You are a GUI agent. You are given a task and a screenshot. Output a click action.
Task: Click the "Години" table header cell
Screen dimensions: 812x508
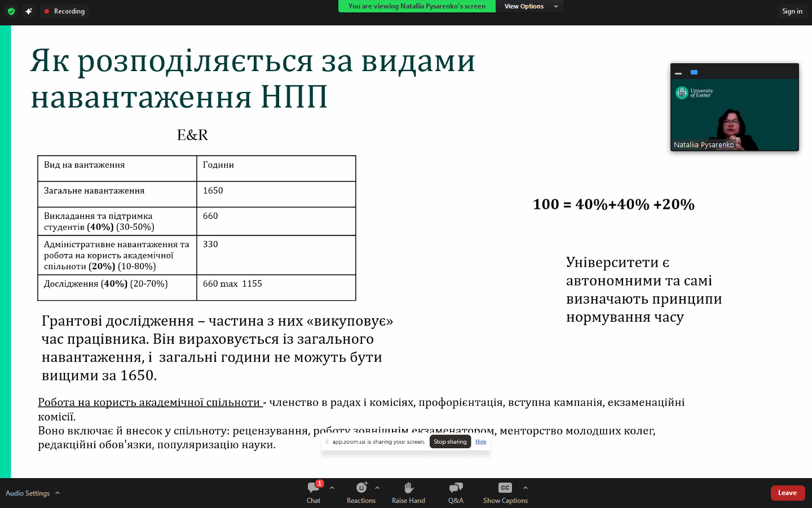pyautogui.click(x=276, y=168)
